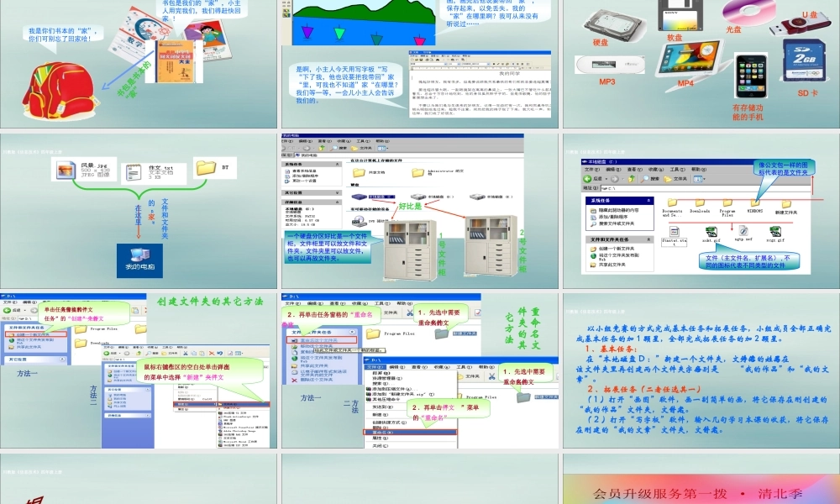
Task: Select the sgtp.swf file icon
Action: coord(743,230)
